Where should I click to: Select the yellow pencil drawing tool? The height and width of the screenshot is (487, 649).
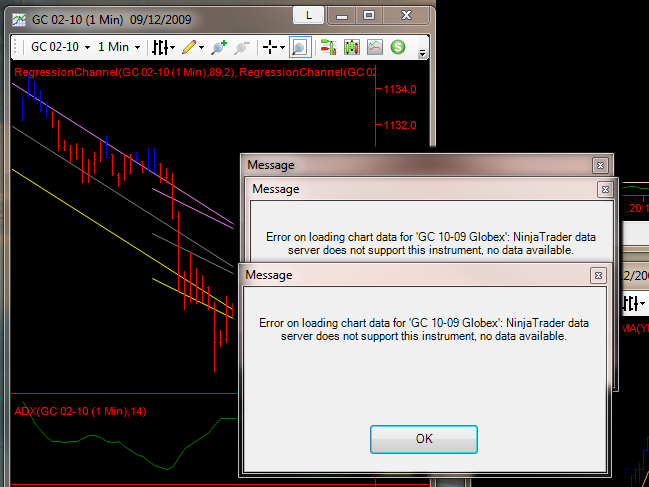189,47
